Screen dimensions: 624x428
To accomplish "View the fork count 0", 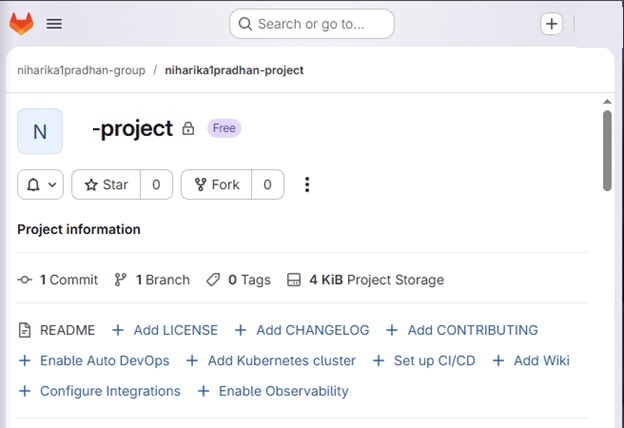I will (x=267, y=185).
